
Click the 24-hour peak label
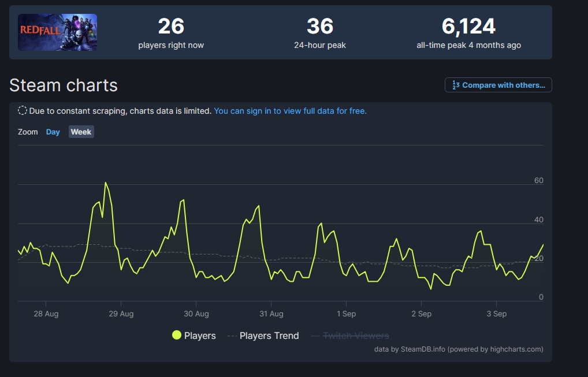click(x=320, y=45)
